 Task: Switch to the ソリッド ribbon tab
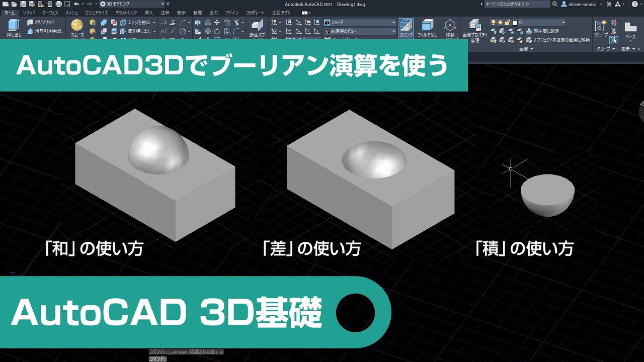[x=29, y=13]
